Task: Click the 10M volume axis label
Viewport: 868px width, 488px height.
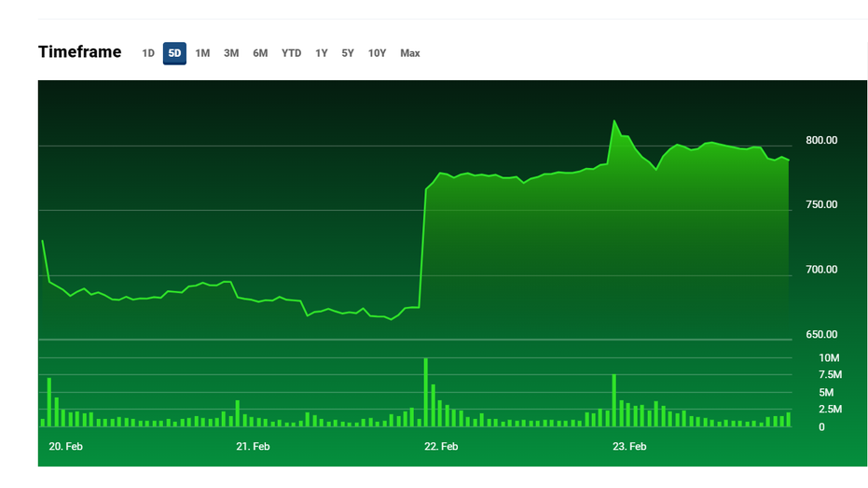Action: [x=829, y=357]
